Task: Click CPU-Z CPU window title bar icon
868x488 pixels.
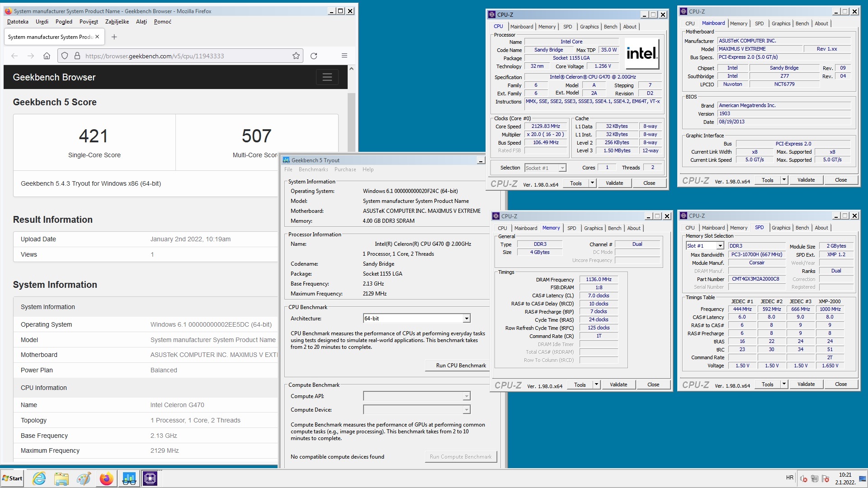Action: pyautogui.click(x=492, y=14)
